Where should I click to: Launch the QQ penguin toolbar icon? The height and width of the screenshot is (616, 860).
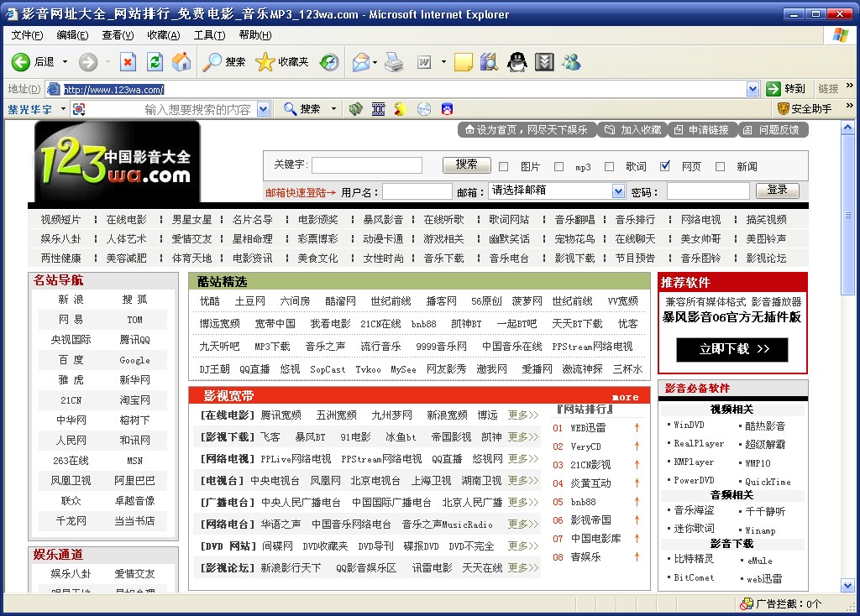point(517,62)
